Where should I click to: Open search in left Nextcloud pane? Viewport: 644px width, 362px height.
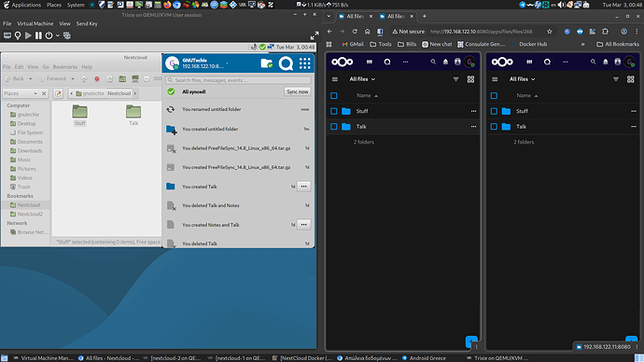433,62
